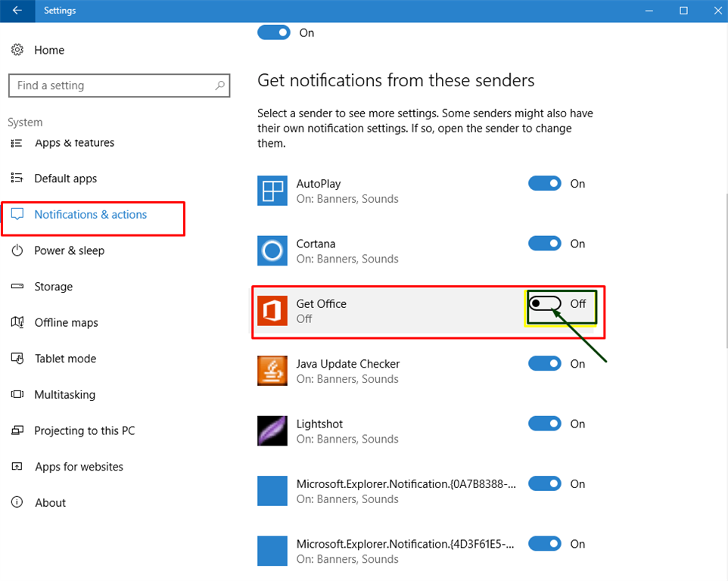This screenshot has width=728, height=581.
Task: Open Microsoft.Explorer.Notification.{0A7B8388 sender settings
Action: (x=406, y=484)
